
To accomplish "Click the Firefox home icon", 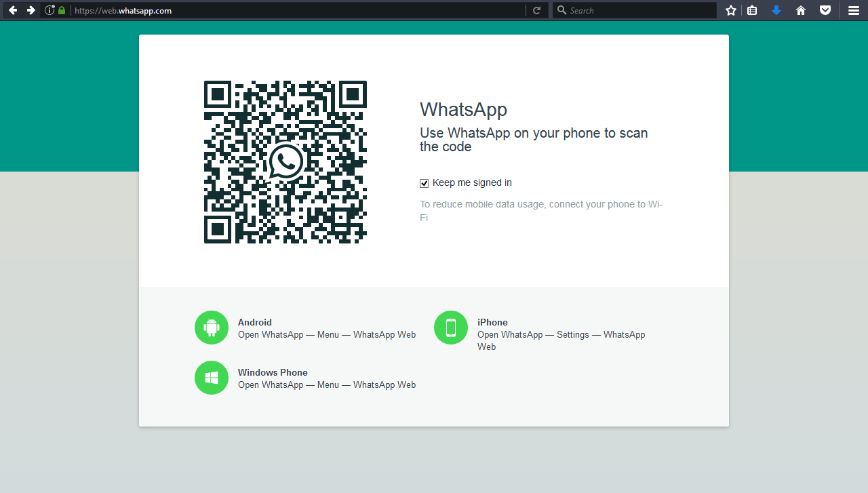I will (x=801, y=10).
